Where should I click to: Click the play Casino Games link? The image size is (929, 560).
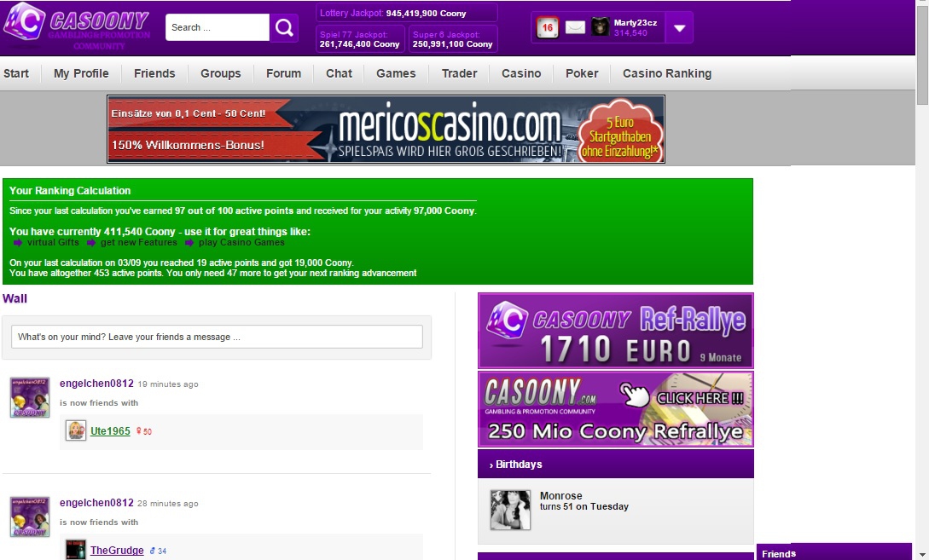[x=241, y=242]
